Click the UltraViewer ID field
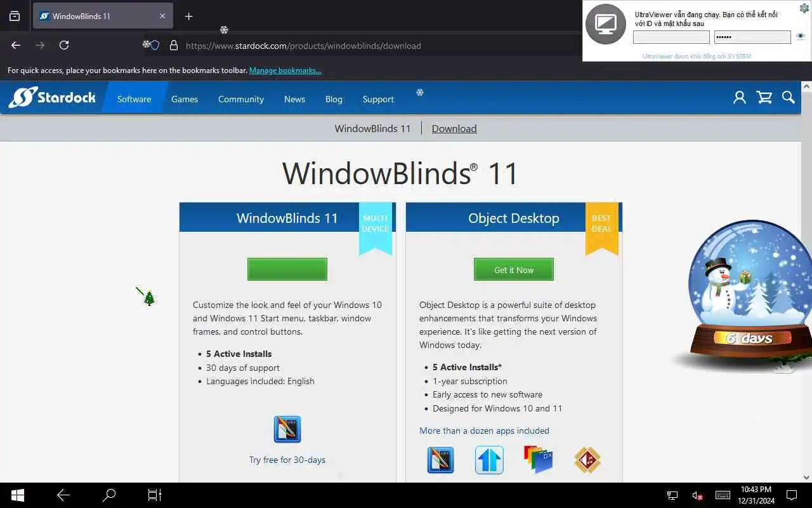This screenshot has width=812, height=508. [x=671, y=37]
